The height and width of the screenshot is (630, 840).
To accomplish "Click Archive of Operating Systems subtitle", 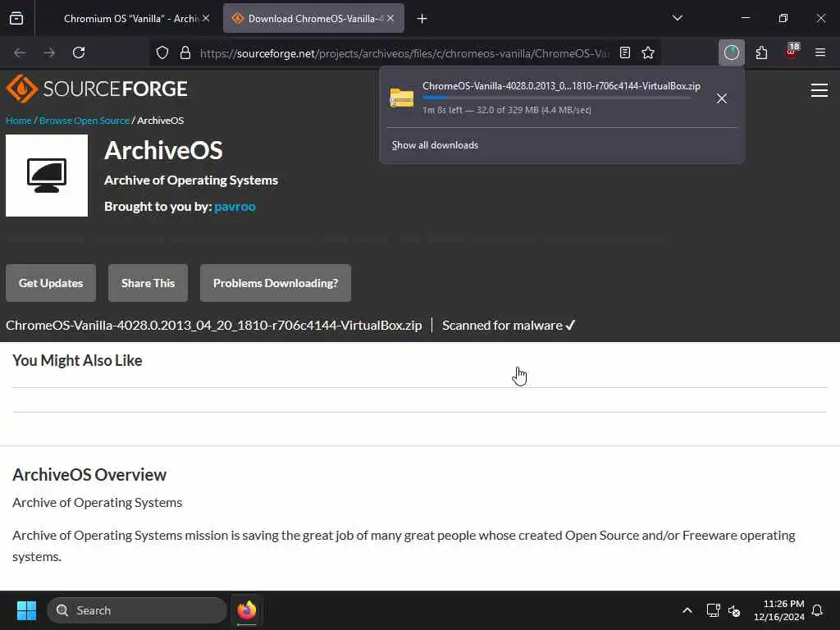I will [x=191, y=180].
